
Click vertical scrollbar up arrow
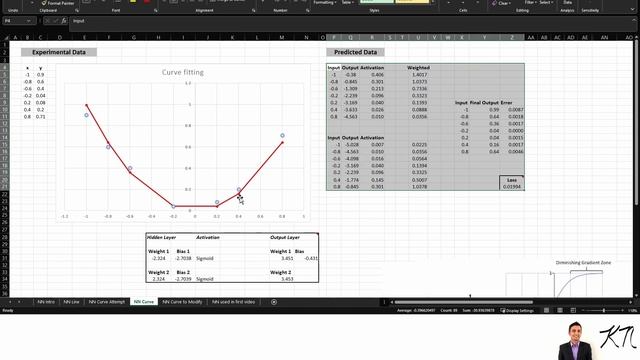pos(636,38)
